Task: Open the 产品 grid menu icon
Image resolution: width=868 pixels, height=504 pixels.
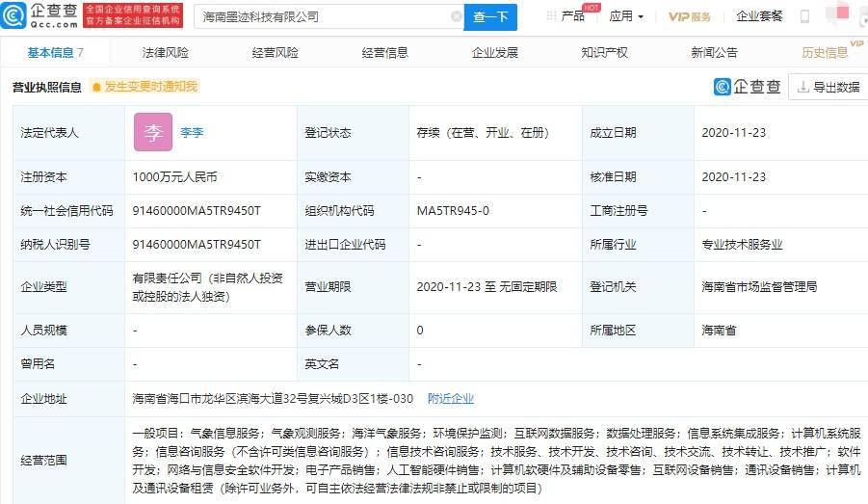Action: click(x=551, y=16)
